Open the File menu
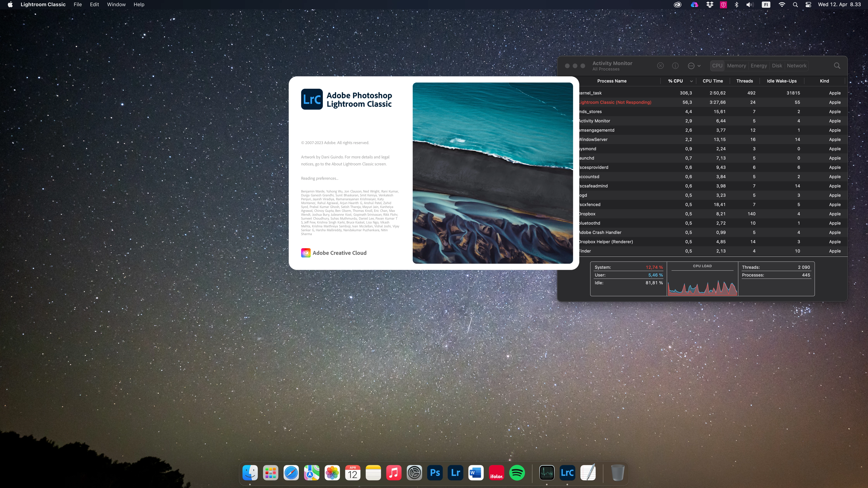The width and height of the screenshot is (868, 488). click(x=77, y=5)
